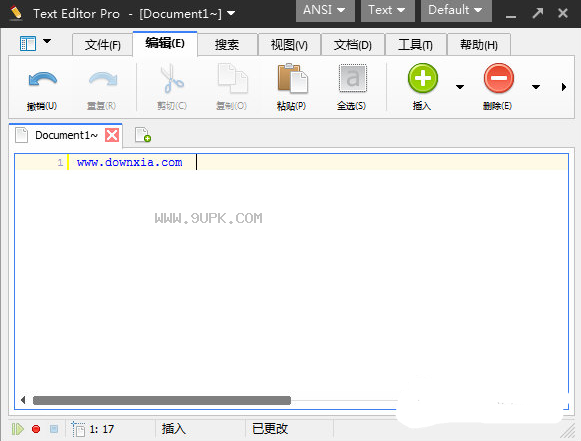Click the www.downxia.com text in the editor
The width and height of the screenshot is (581, 441).
(x=129, y=162)
